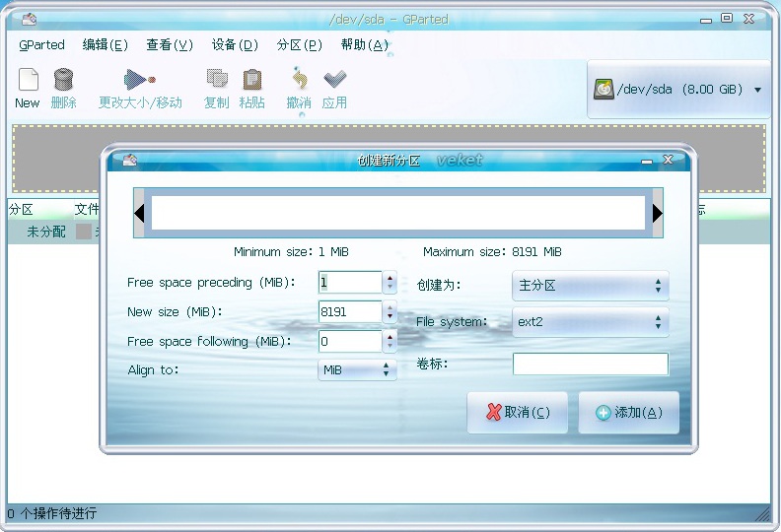The height and width of the screenshot is (532, 781).
Task: Minimize the GParted main window
Action: click(x=706, y=21)
